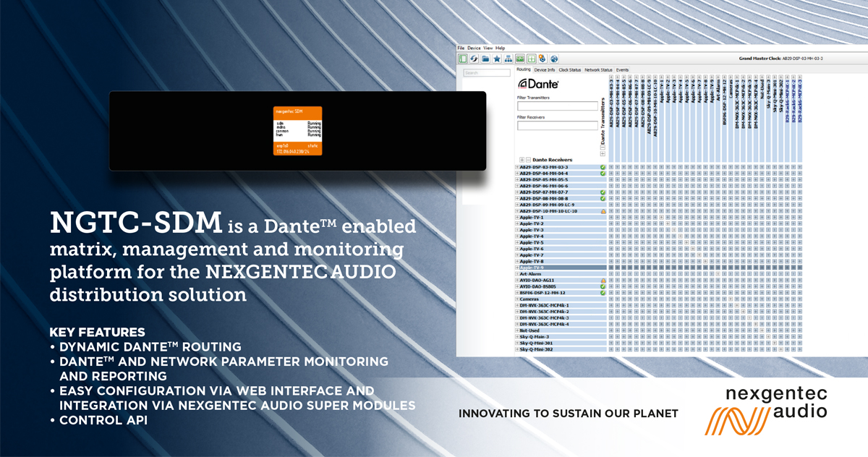Click warning triangle of AB29-DSP-10-MH-10-LC-10
This screenshot has height=457, width=868.
pos(603,211)
